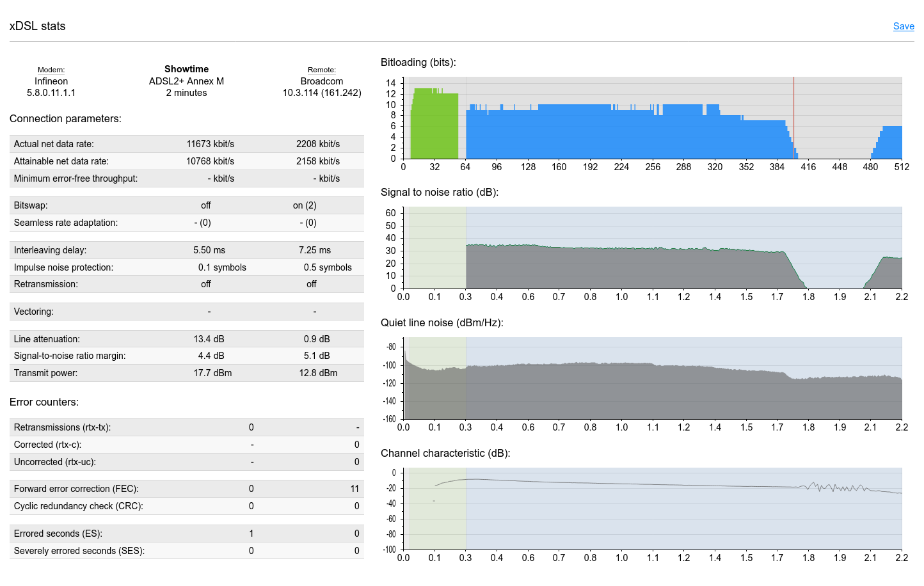Click the quiet line noise plot area
This screenshot has width=924, height=586.
click(x=653, y=378)
